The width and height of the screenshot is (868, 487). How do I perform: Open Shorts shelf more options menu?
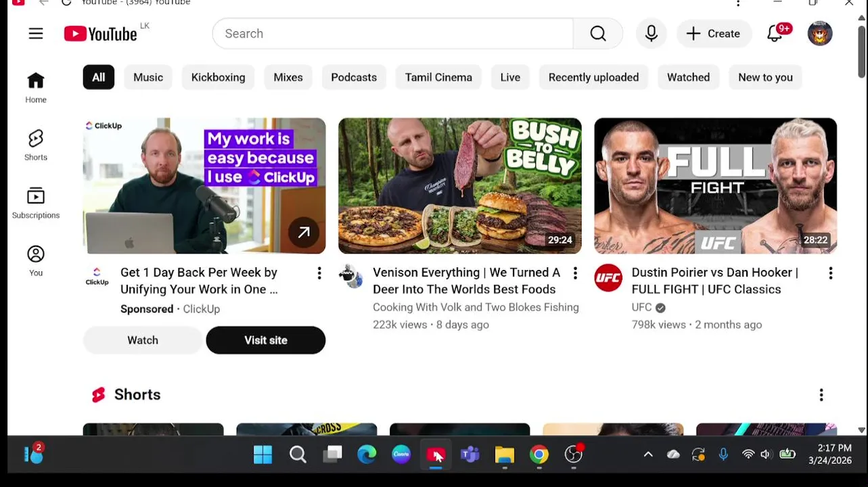pos(821,395)
